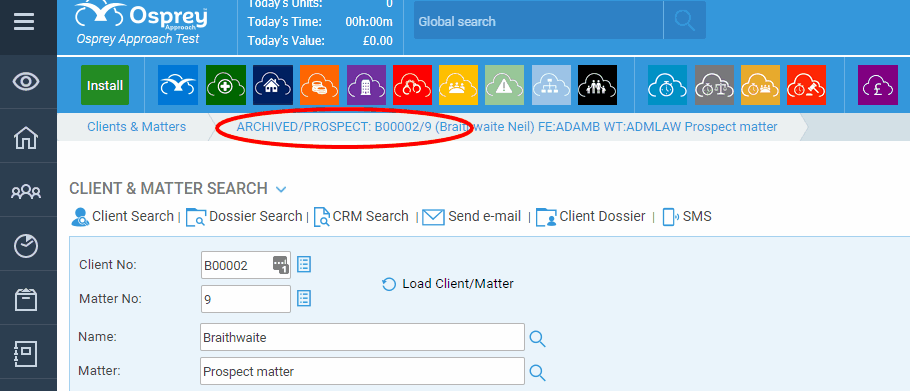Click the keypad icon inside Client No field
Screen dimensions: 910x391
280,265
